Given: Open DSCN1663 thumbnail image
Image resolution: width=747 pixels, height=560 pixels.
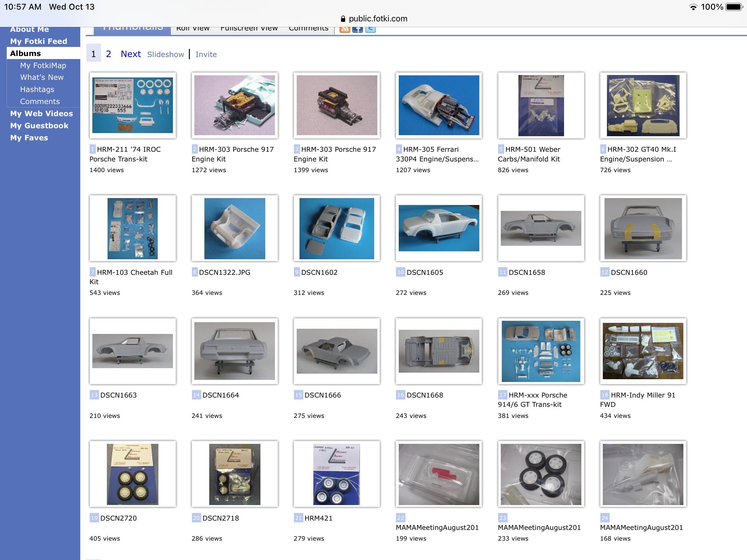Looking at the screenshot, I should point(132,351).
